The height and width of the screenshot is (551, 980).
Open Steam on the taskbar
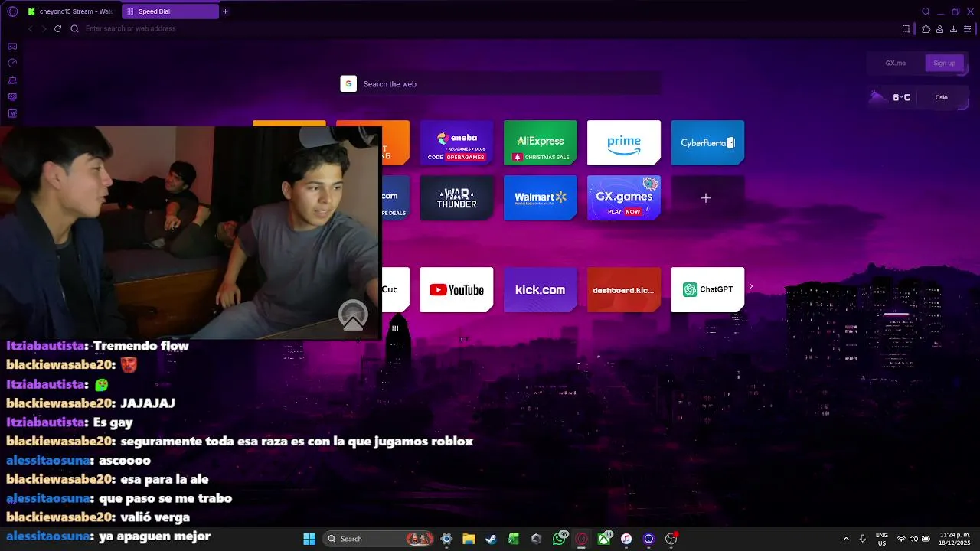click(491, 539)
